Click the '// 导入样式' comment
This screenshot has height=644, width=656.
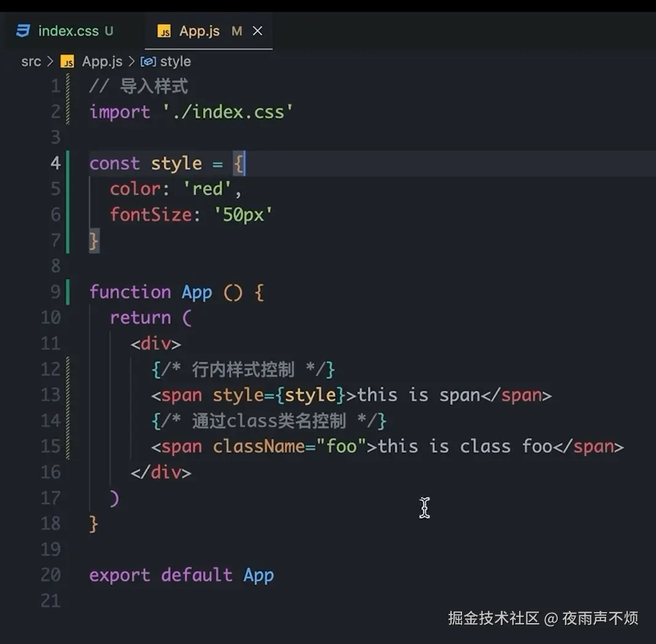(x=139, y=86)
